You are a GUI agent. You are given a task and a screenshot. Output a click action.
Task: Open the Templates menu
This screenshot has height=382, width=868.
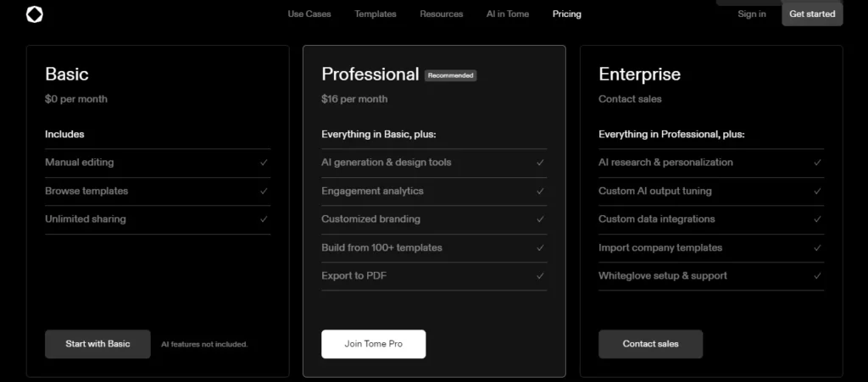376,14
